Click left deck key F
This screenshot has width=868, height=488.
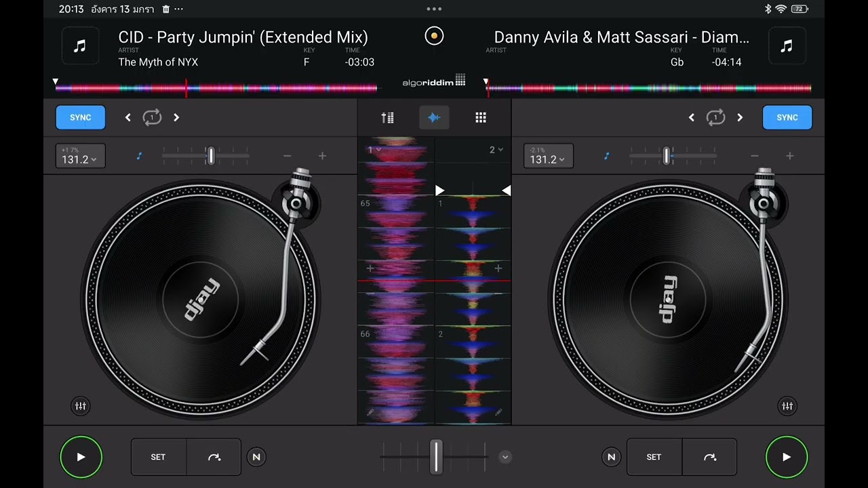tap(307, 62)
